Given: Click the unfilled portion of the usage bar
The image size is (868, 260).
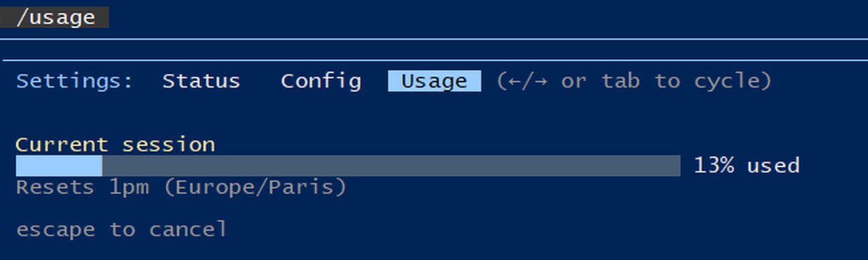Looking at the screenshot, I should (x=391, y=166).
